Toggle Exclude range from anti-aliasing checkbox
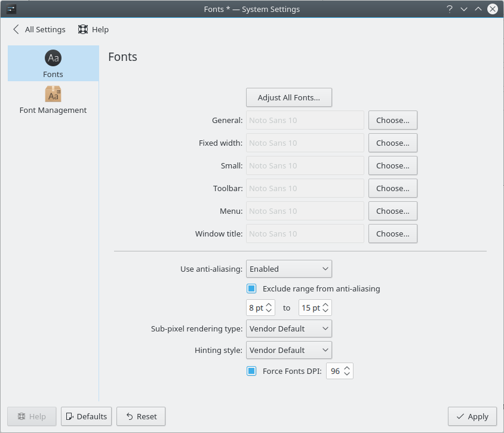The image size is (504, 433). pyautogui.click(x=251, y=288)
